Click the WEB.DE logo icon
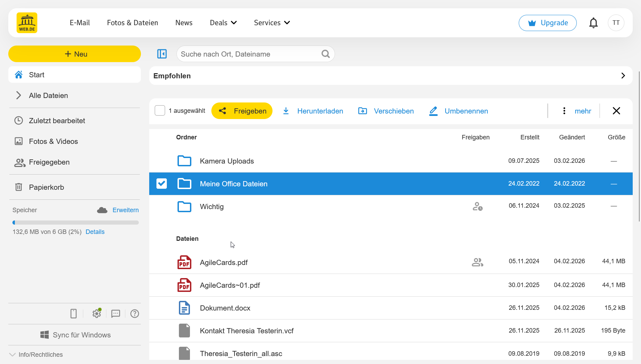The width and height of the screenshot is (641, 364). [27, 23]
